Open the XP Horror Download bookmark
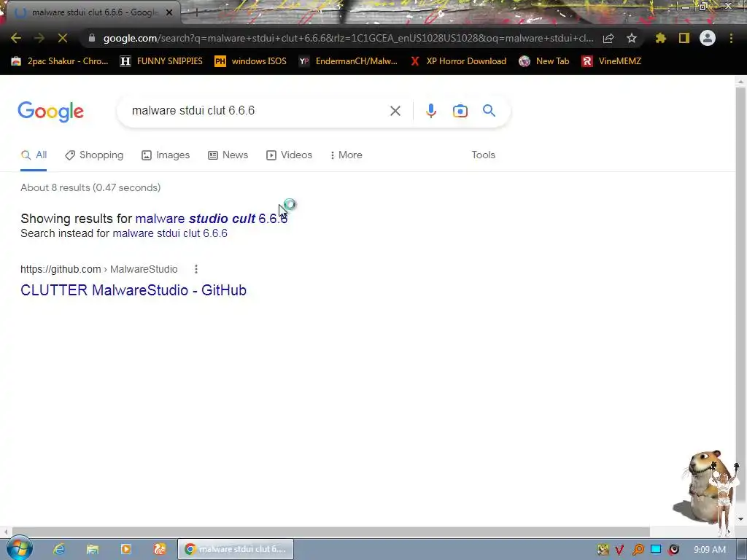The width and height of the screenshot is (747, 560). point(458,61)
